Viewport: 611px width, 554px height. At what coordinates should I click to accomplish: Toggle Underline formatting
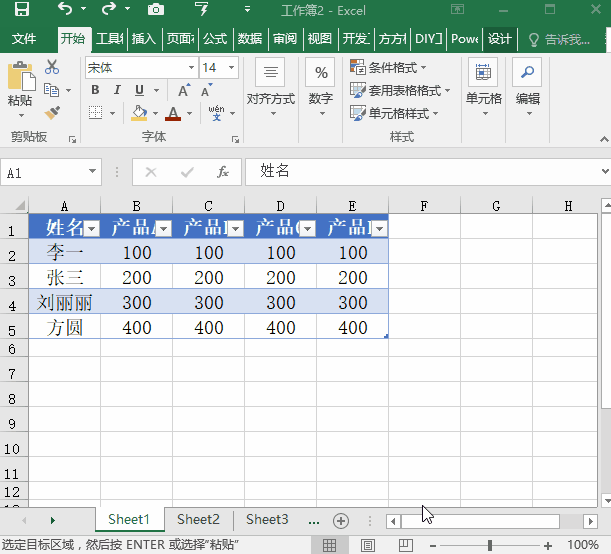point(139,90)
